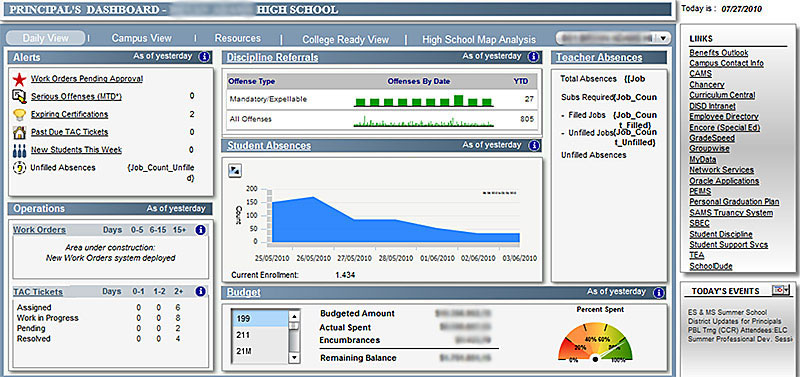Open the DISD Intranet link
This screenshot has width=800, height=377.
(712, 106)
